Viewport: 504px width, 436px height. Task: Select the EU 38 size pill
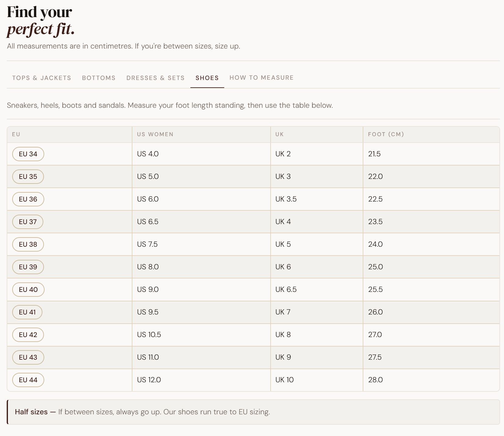(x=28, y=244)
